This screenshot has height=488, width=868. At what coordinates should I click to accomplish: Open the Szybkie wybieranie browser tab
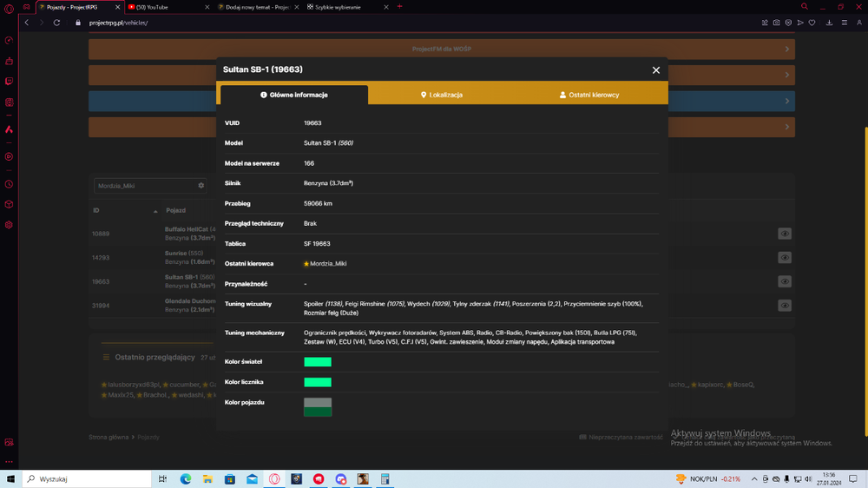348,7
